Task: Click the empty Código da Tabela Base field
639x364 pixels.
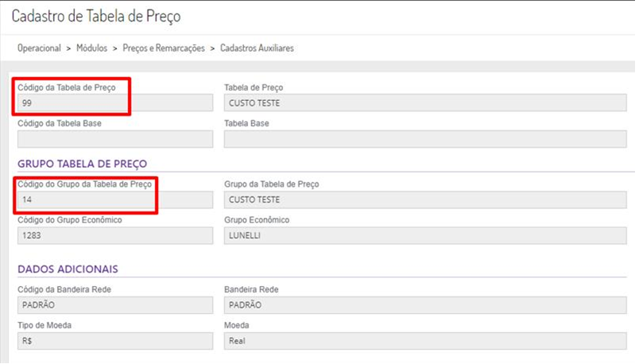Action: tap(114, 139)
